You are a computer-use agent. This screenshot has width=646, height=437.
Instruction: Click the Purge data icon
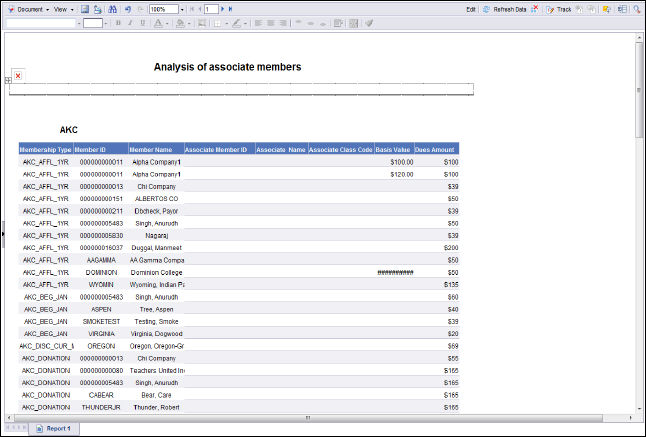535,8
